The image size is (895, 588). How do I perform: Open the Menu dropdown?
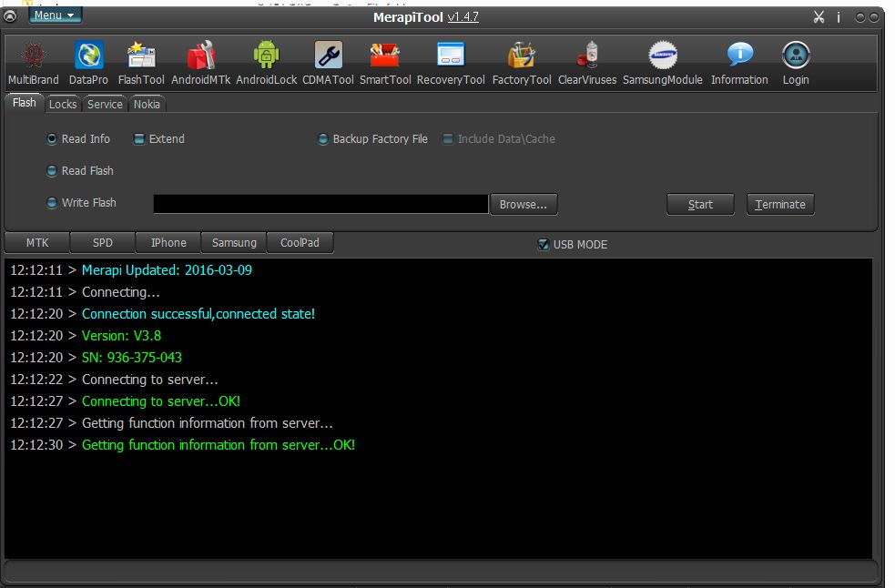pyautogui.click(x=55, y=15)
